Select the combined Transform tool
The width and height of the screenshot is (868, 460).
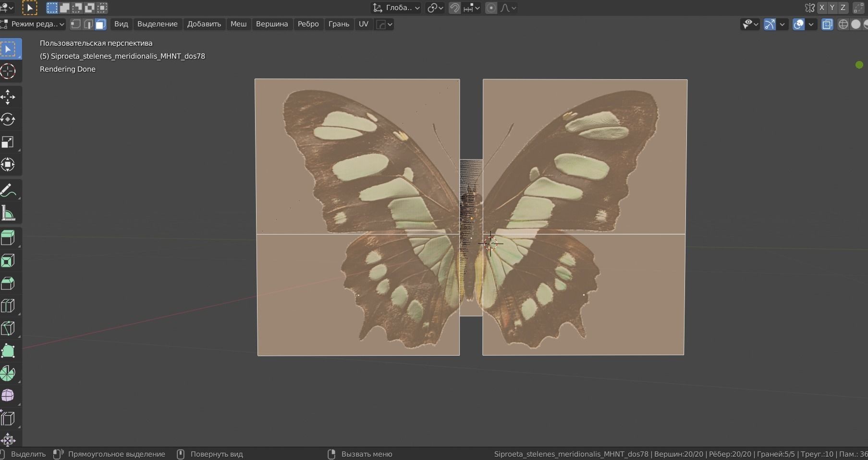8,164
